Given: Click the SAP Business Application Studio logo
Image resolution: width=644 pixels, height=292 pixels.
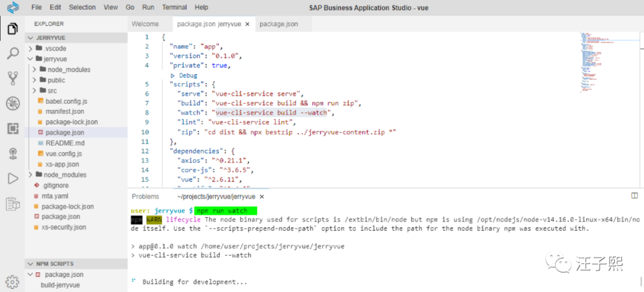Looking at the screenshot, I should 13,7.
